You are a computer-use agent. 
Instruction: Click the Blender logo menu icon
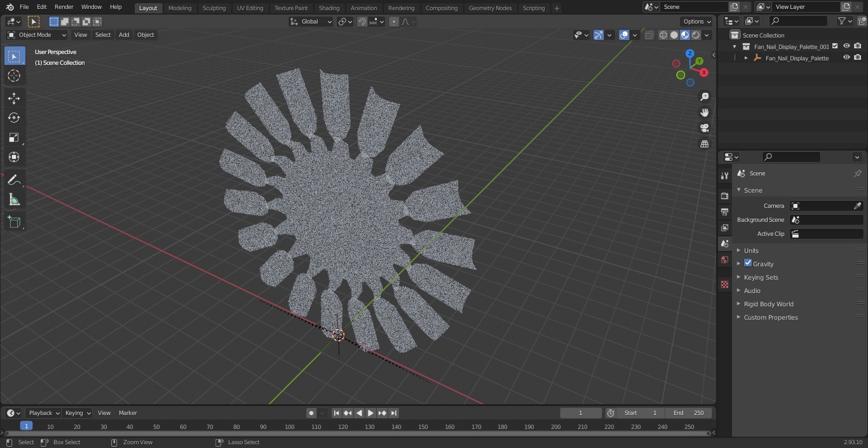10,7
